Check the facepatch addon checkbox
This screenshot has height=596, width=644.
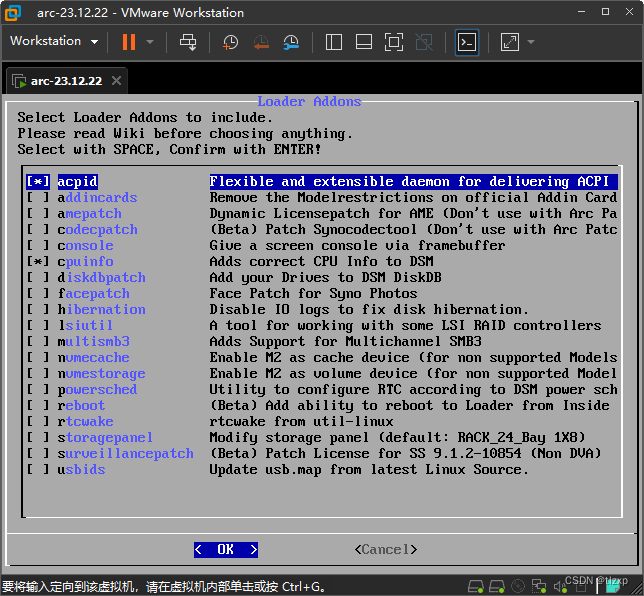pos(38,293)
